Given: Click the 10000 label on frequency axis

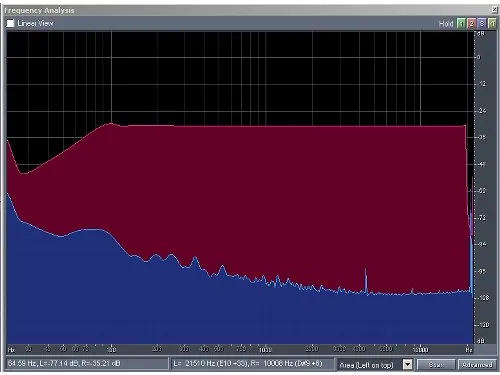Looking at the screenshot, I should pyautogui.click(x=420, y=350).
